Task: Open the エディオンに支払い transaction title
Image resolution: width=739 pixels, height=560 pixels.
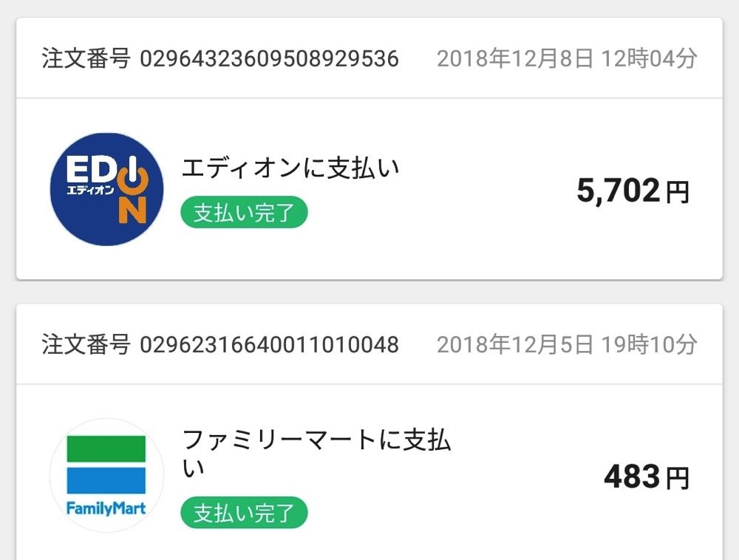Action: (x=290, y=168)
